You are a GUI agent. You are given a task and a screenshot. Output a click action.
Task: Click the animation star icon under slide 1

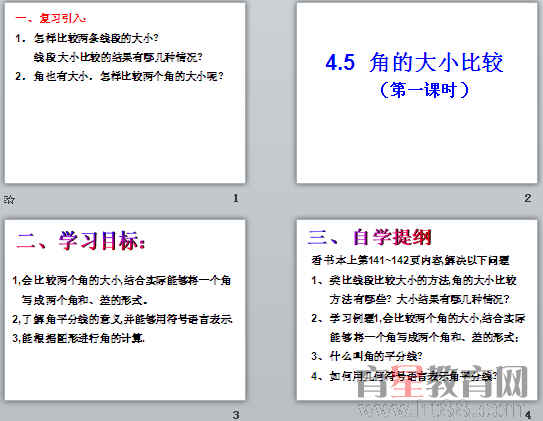9,199
